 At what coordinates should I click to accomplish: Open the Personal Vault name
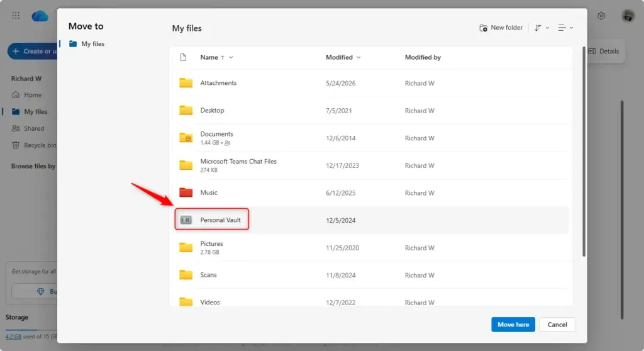(220, 220)
